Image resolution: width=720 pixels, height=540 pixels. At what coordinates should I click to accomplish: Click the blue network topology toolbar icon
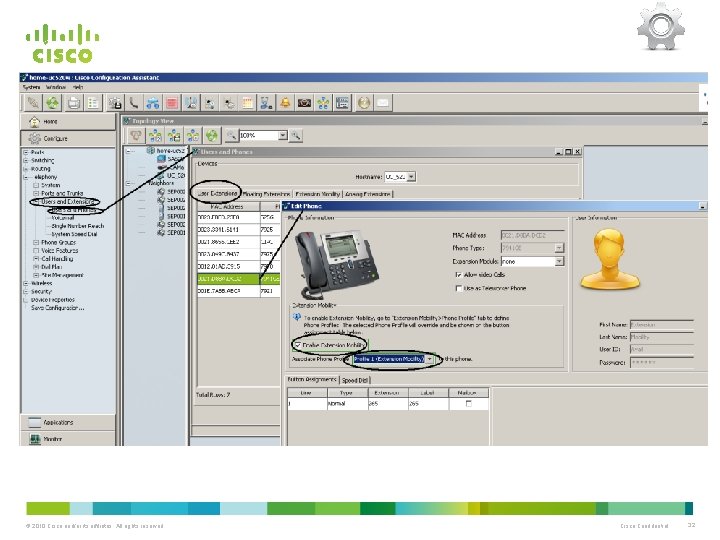(x=153, y=103)
